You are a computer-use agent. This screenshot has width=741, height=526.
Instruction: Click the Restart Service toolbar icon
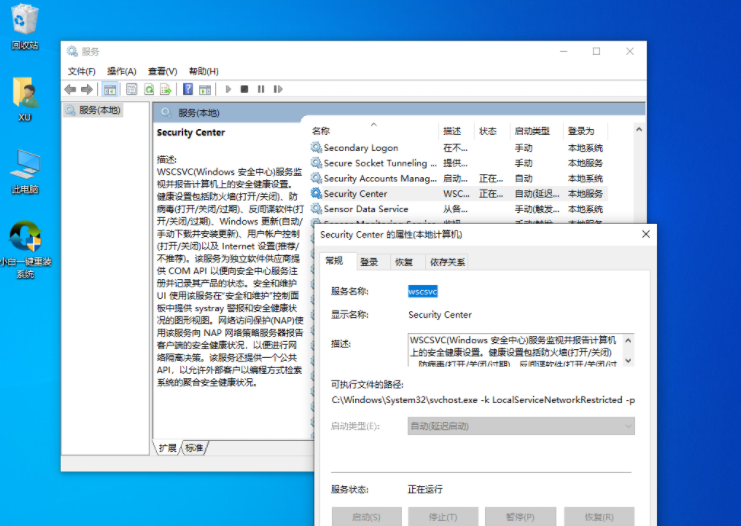276,89
